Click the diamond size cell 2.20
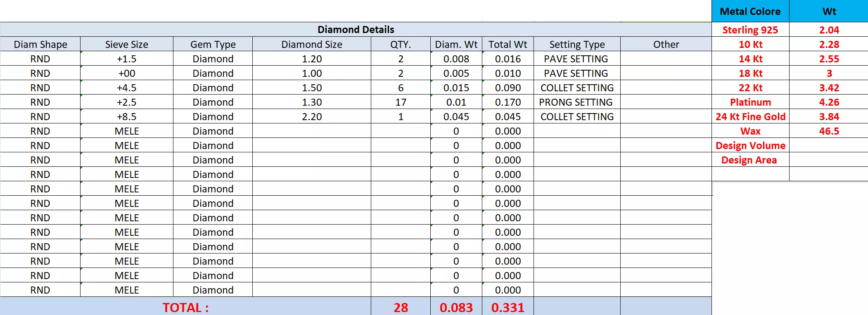The image size is (868, 315). tap(311, 117)
